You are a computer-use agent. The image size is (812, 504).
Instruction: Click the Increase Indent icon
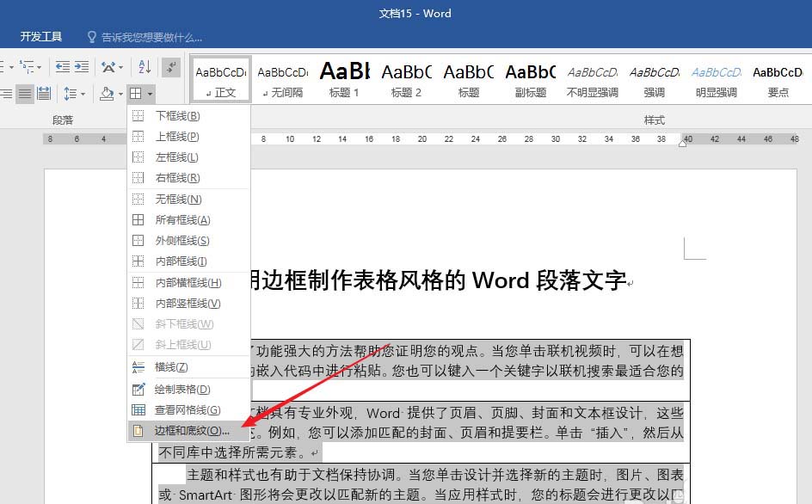click(x=82, y=66)
